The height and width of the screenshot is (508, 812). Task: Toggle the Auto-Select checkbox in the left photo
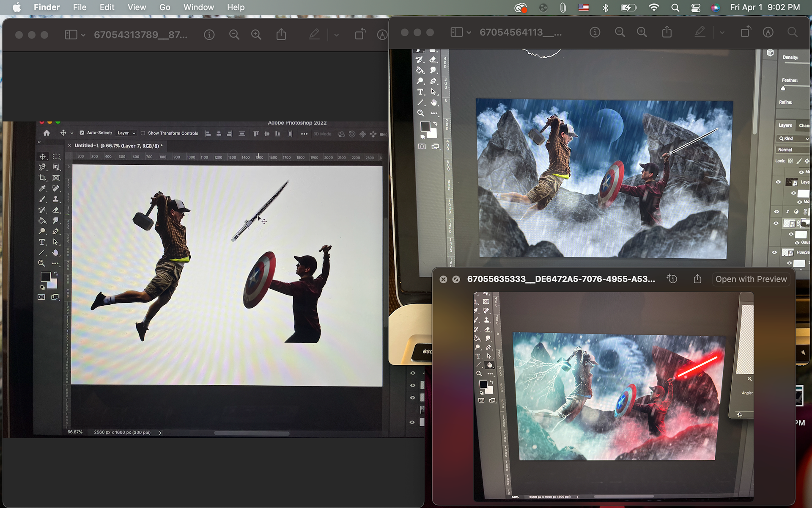[82, 133]
